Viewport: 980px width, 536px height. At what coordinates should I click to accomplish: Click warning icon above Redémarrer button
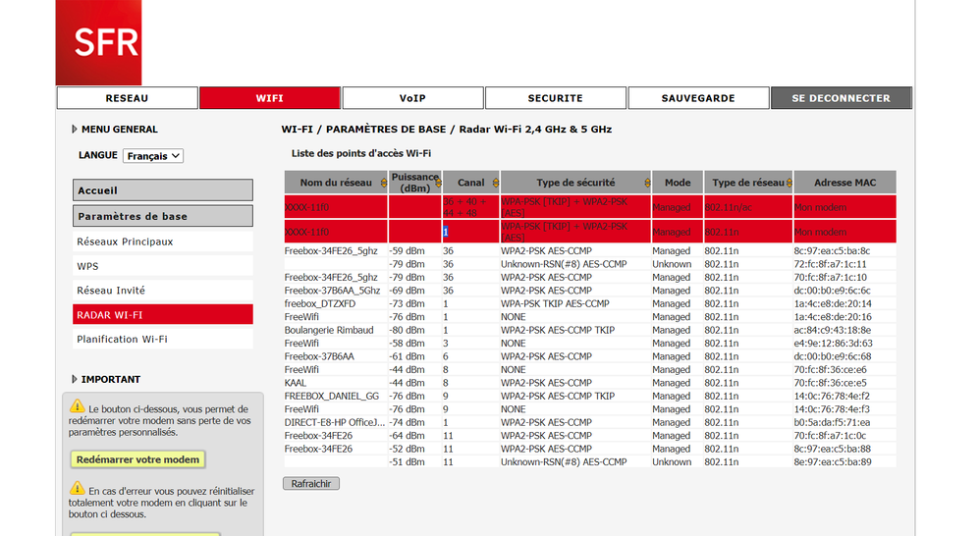(77, 406)
